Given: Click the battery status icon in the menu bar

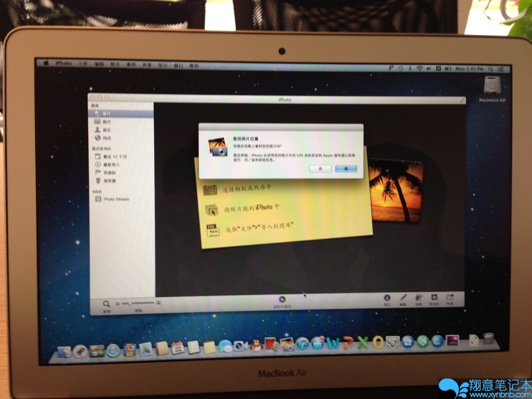Looking at the screenshot, I should (448, 69).
